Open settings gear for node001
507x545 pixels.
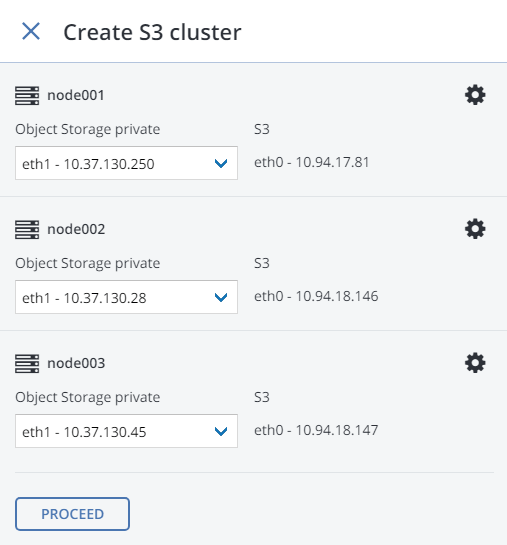click(x=475, y=95)
